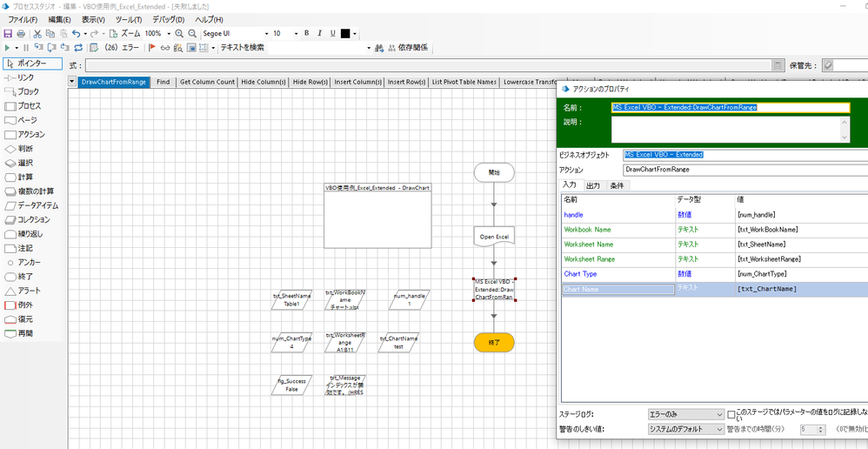Toggle breakpoint with the red flag icon

[x=153, y=48]
